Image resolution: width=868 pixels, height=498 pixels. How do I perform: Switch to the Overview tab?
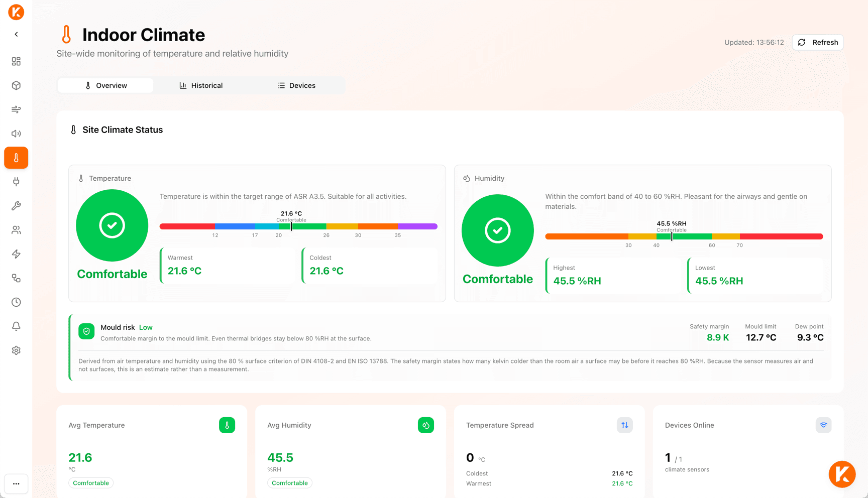[x=105, y=85]
